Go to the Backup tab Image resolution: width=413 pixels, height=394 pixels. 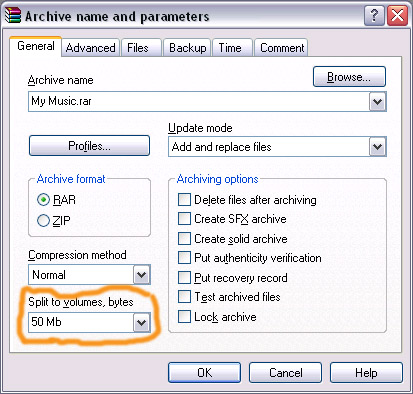[187, 48]
